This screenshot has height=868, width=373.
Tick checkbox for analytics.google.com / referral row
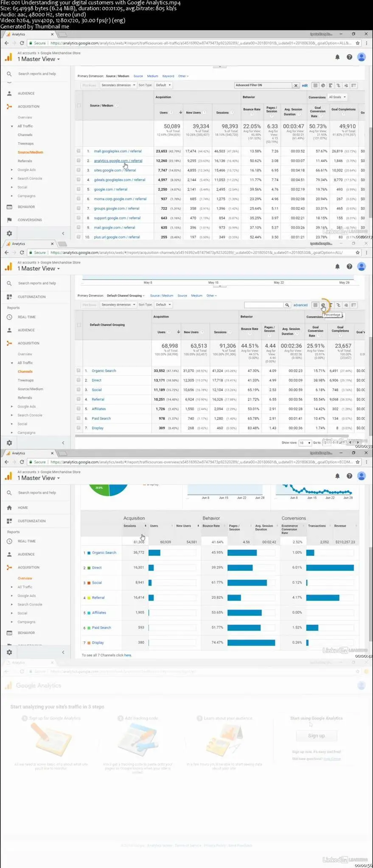click(79, 161)
